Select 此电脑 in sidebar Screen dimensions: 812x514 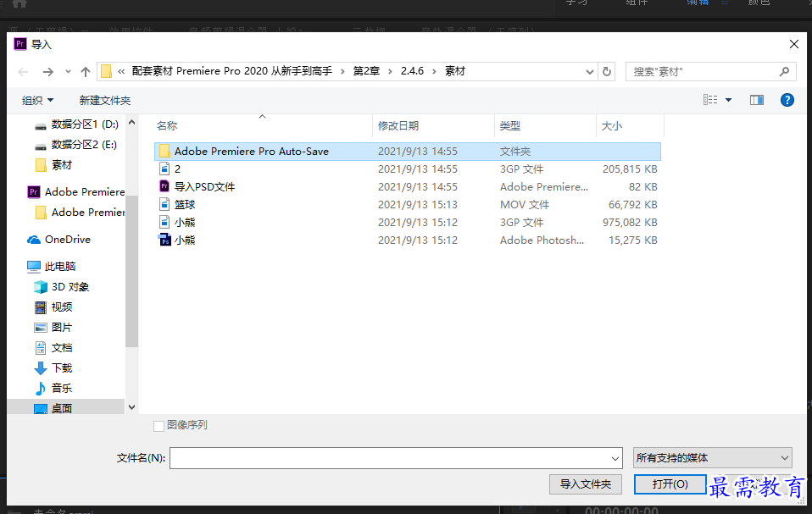pyautogui.click(x=52, y=266)
